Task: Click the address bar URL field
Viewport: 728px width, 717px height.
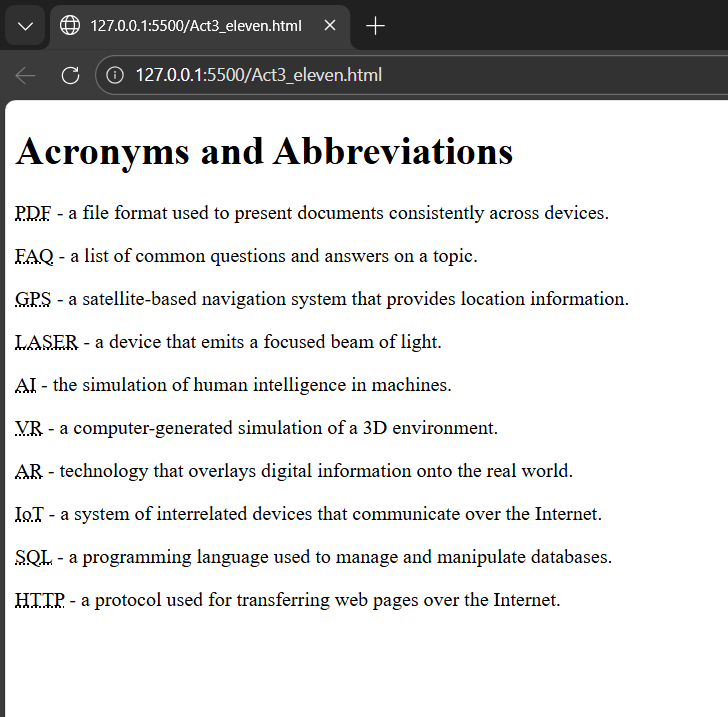Action: pyautogui.click(x=400, y=75)
